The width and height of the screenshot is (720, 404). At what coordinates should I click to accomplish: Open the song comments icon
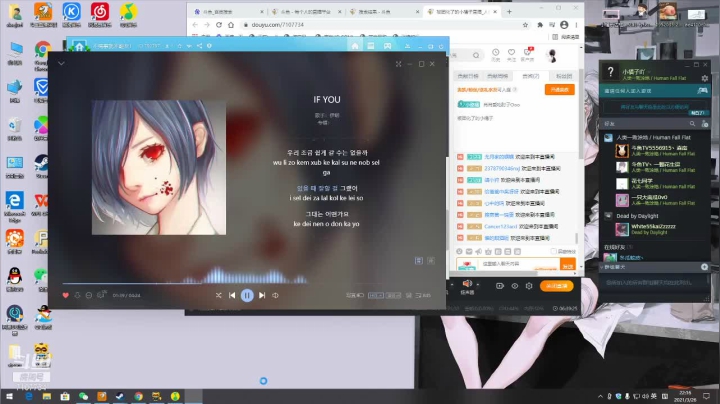[x=101, y=295]
